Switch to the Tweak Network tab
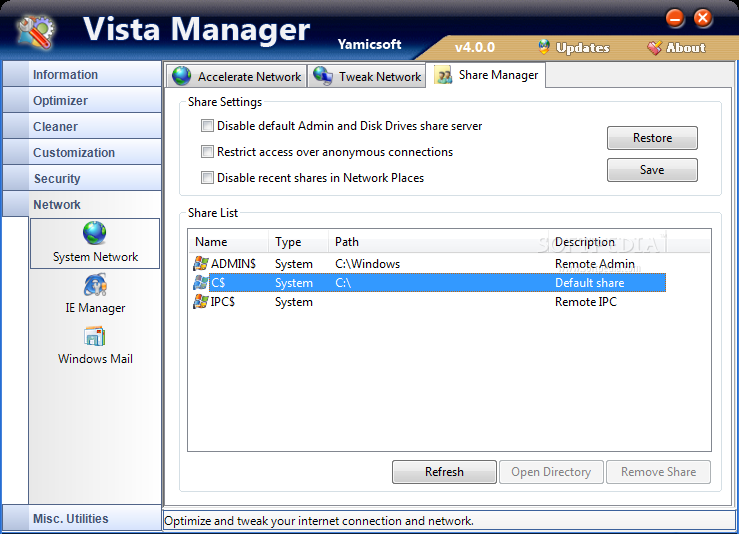The height and width of the screenshot is (534, 739). [x=367, y=76]
